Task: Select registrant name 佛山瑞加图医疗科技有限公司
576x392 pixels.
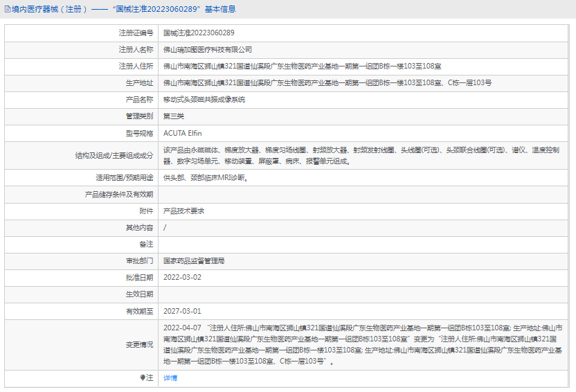Action: click(x=208, y=50)
